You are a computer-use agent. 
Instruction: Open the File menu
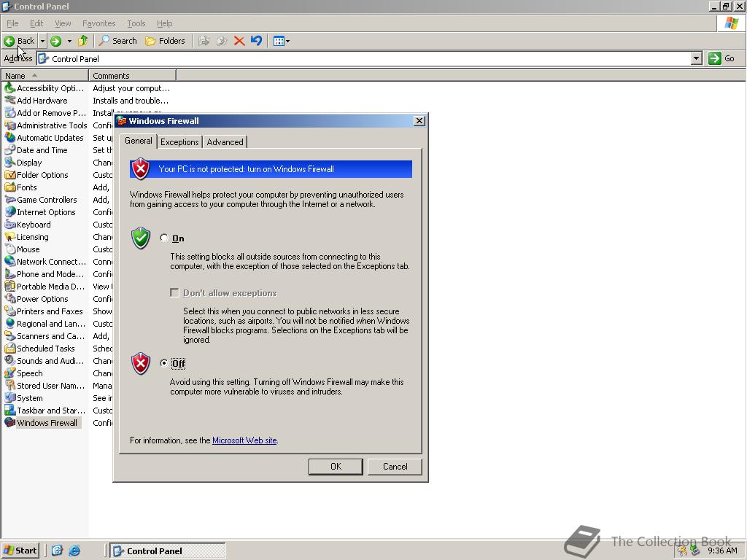point(12,23)
